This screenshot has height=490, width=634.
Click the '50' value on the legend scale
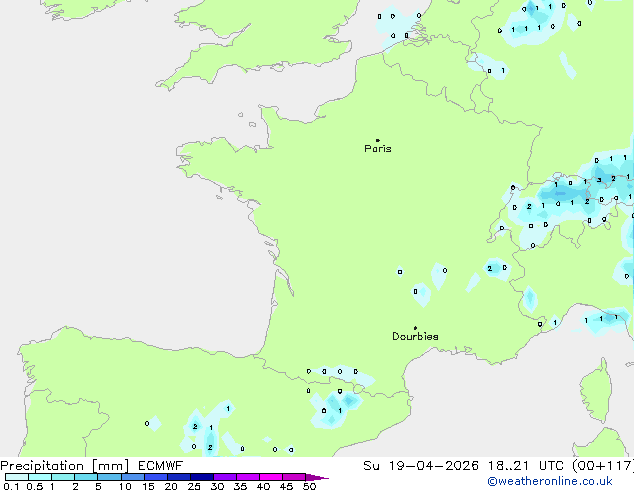point(309,486)
